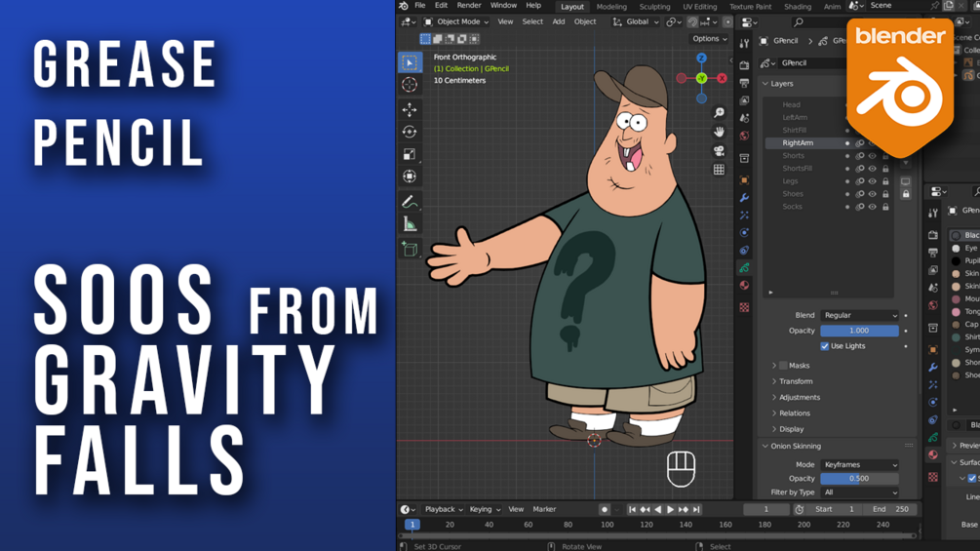980x551 pixels.
Task: Select the Annotate pencil tool
Action: click(x=410, y=202)
